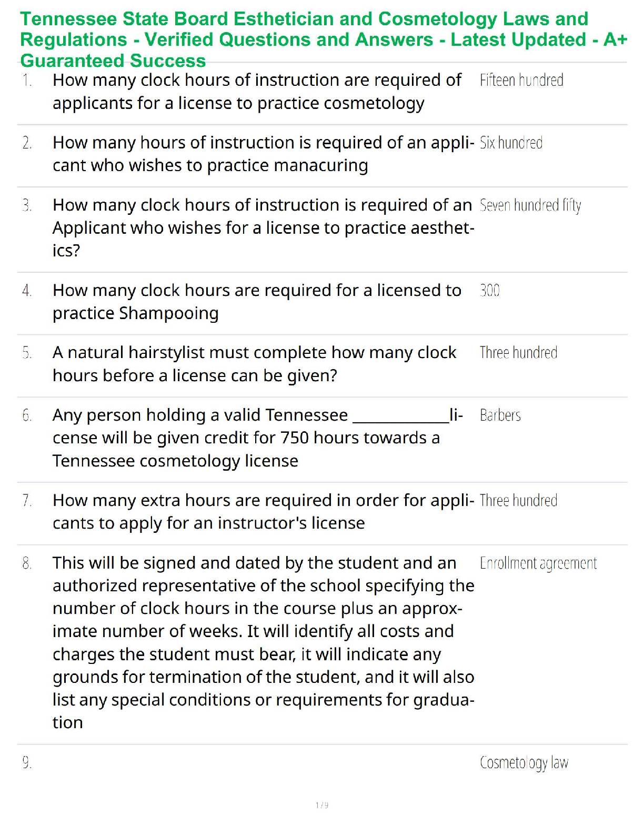Select the "Three hundred" answer for question 5

coord(518,353)
